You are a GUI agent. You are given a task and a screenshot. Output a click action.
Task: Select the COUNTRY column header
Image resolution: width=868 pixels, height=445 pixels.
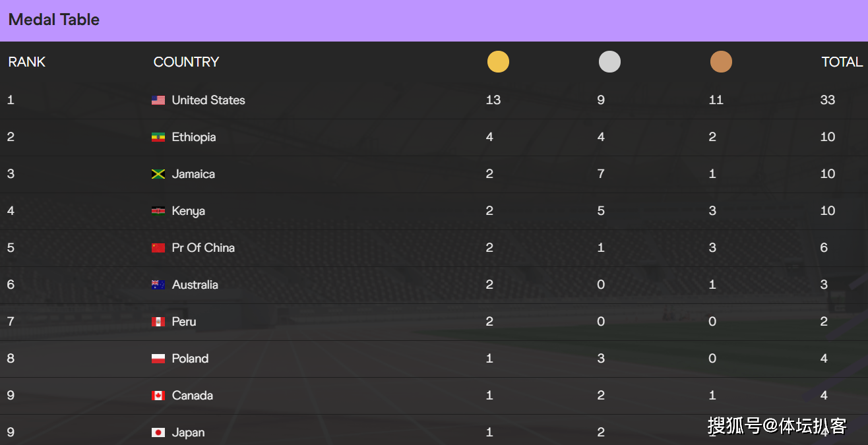(x=186, y=62)
